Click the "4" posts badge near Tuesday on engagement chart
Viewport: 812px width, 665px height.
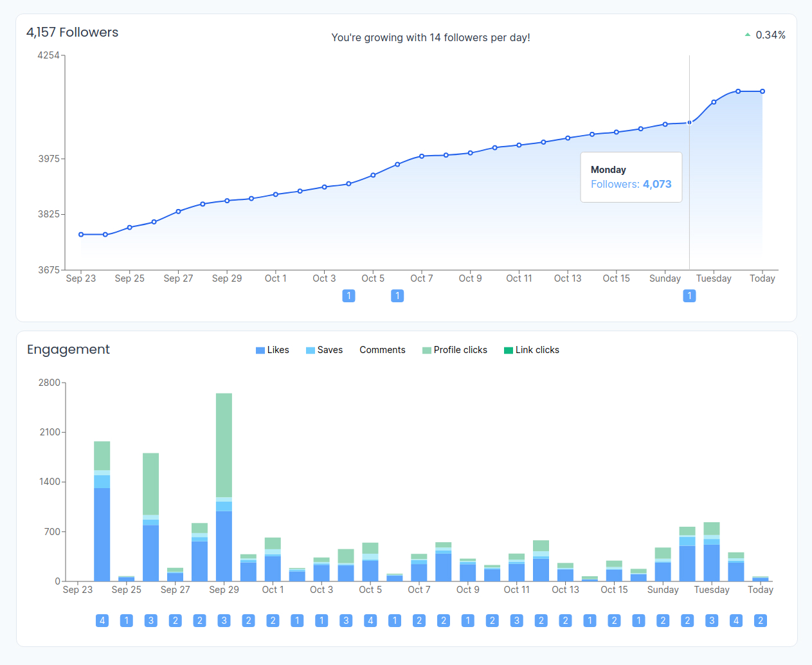tap(736, 621)
